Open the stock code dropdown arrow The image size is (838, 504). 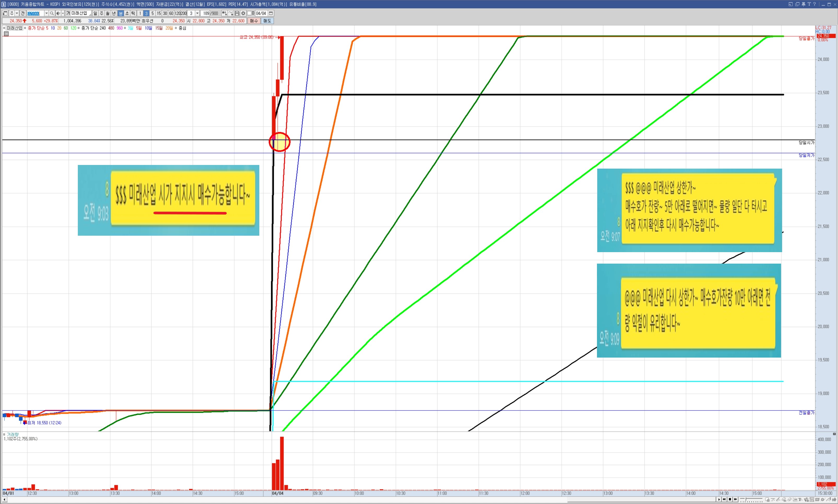click(46, 13)
